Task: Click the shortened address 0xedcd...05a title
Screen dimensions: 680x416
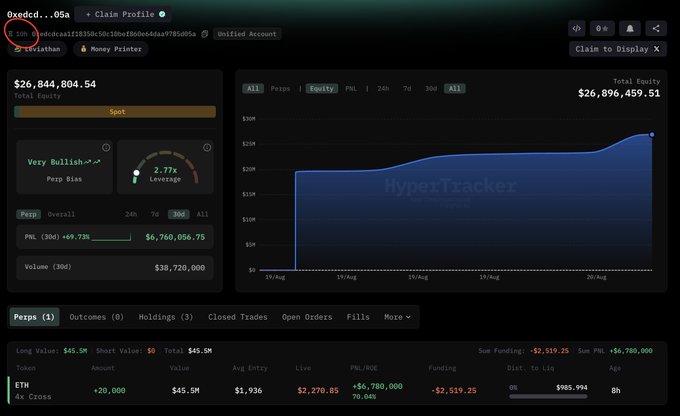Action: point(38,14)
